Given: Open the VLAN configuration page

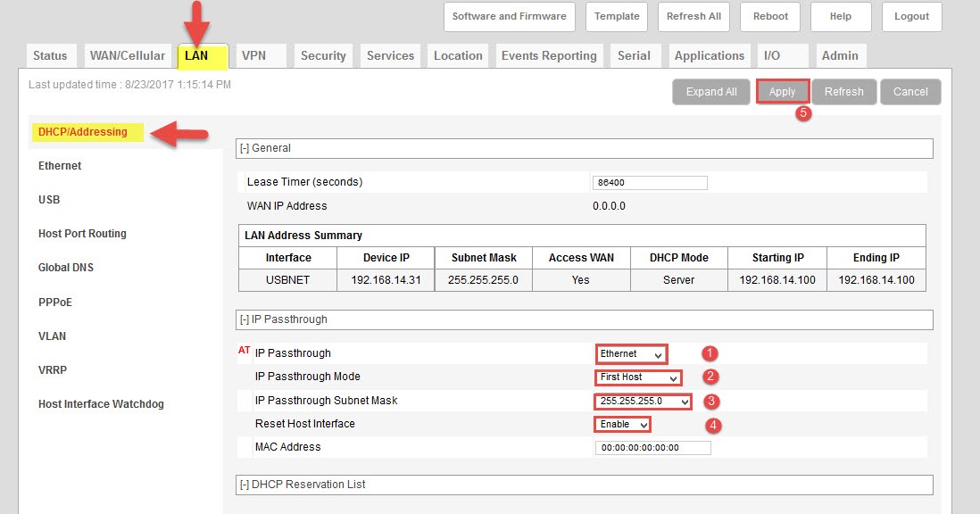Looking at the screenshot, I should [52, 336].
